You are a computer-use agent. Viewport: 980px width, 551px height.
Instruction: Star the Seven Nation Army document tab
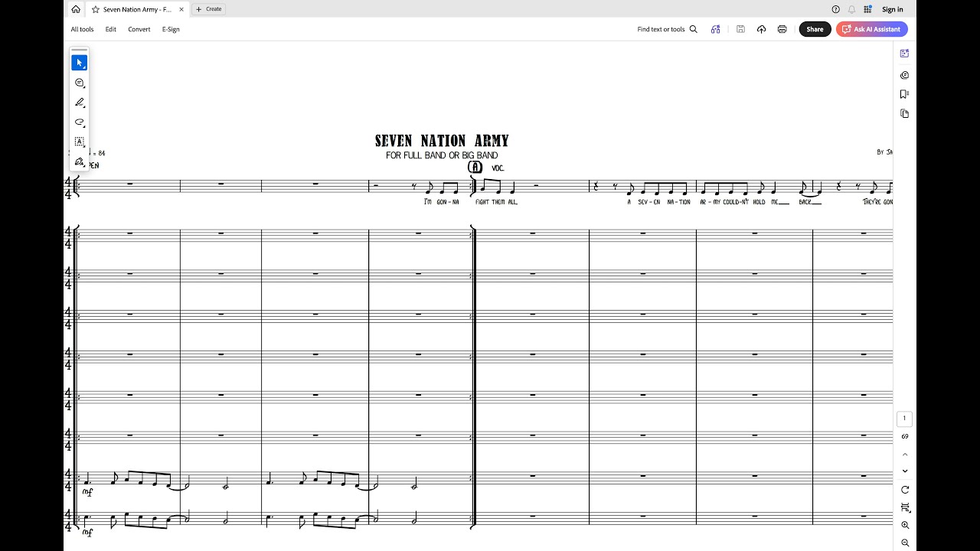coord(96,9)
